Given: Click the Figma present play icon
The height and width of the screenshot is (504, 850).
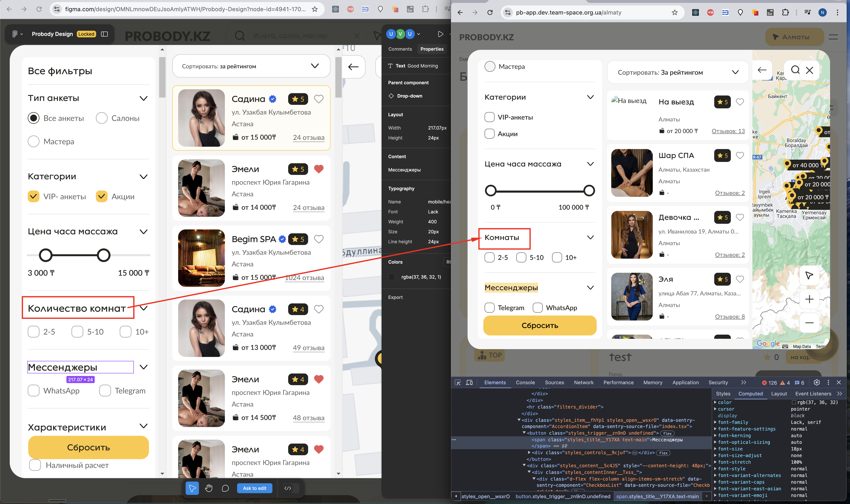Looking at the screenshot, I should (x=440, y=34).
